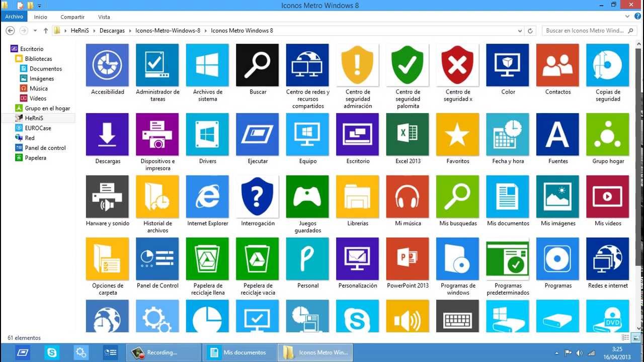
Task: Click Iconos-Metro-Windows-8 breadcrumb segment
Action: coord(168,31)
